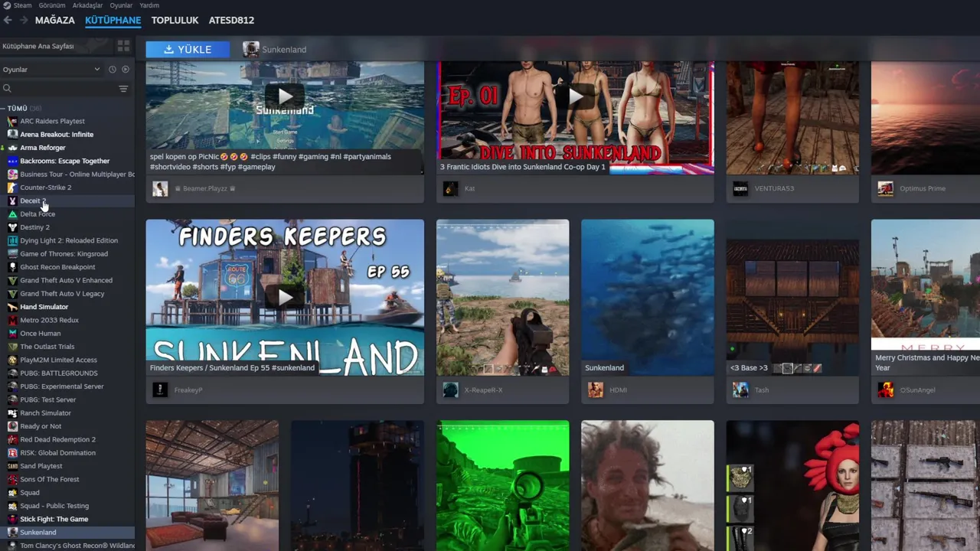Image resolution: width=980 pixels, height=551 pixels.
Task: Open HDMI author avatar
Action: tap(596, 390)
